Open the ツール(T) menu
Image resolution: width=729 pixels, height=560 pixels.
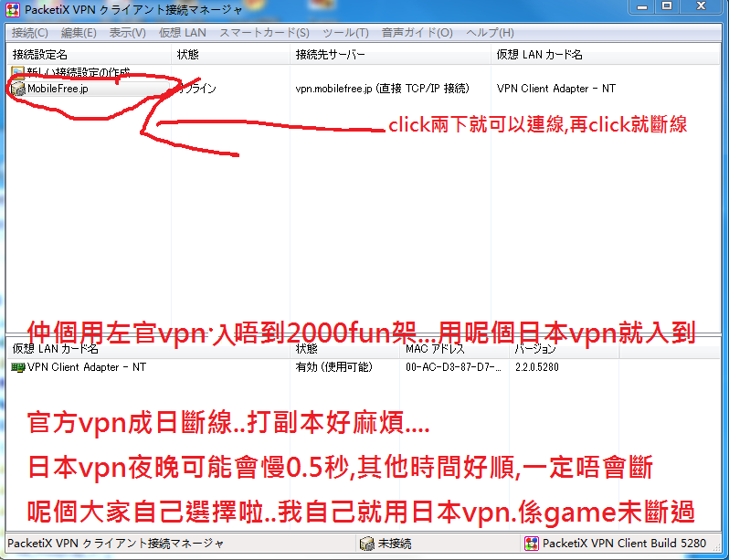coord(345,33)
